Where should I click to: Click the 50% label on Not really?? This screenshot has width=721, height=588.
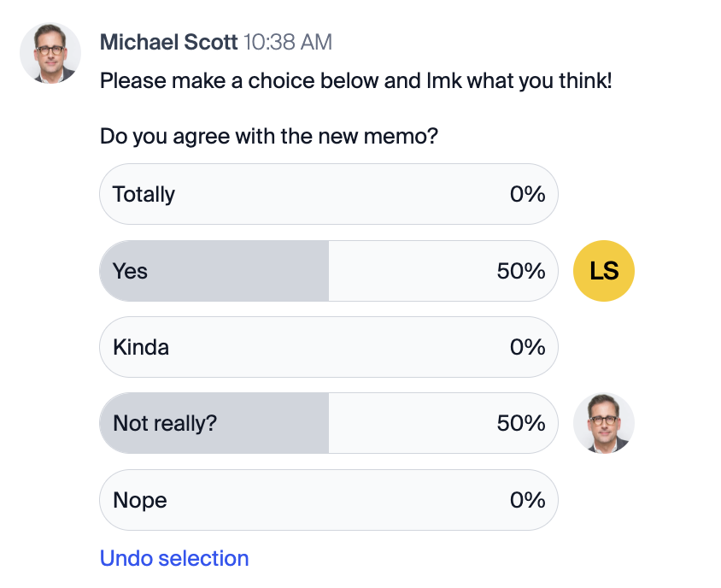tap(520, 423)
